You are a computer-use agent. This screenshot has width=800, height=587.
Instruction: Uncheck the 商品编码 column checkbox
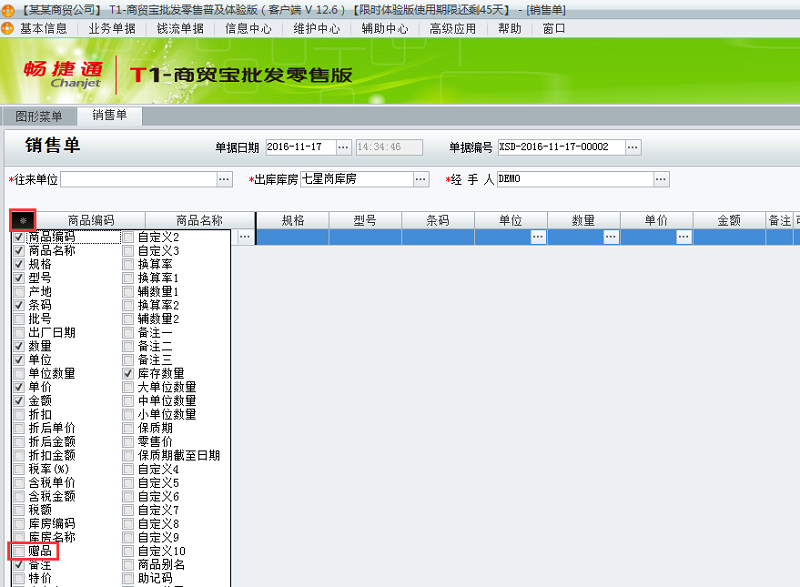(19, 237)
